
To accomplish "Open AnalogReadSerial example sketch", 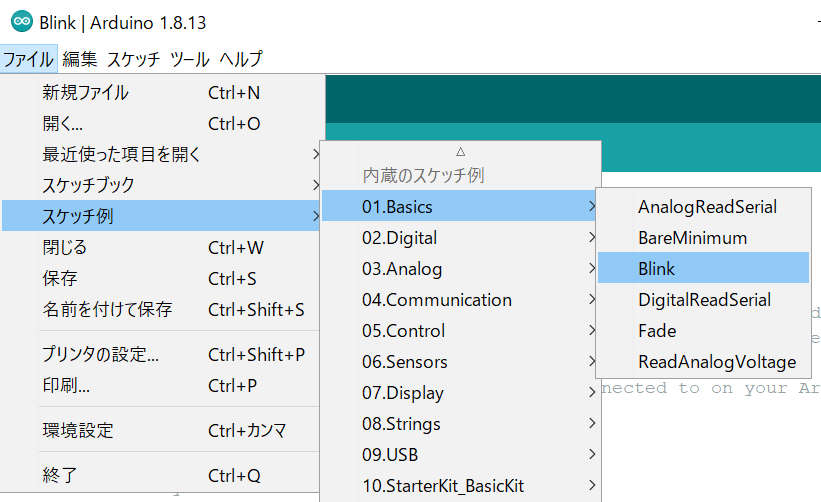I will click(x=703, y=206).
